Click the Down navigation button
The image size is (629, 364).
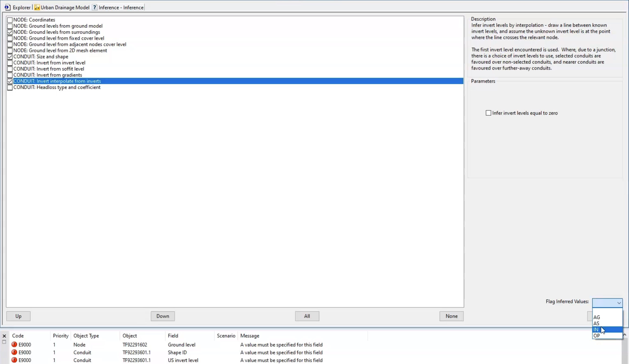[x=163, y=316]
